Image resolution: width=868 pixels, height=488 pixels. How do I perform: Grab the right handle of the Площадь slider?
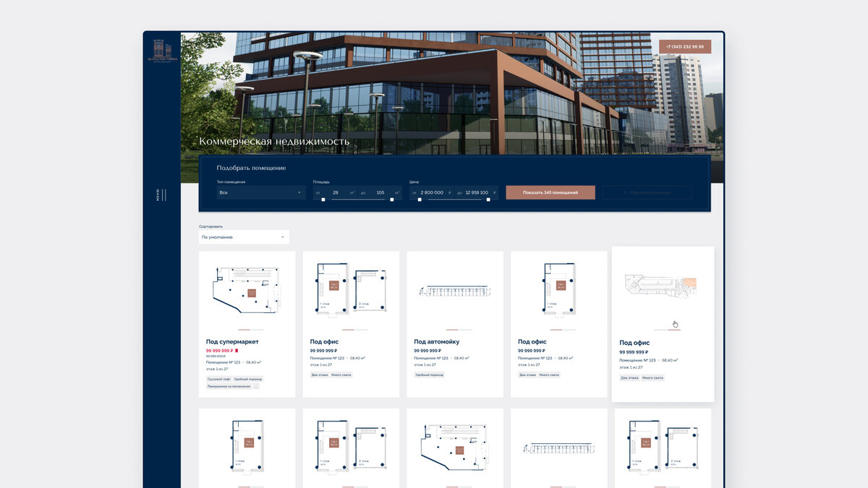392,200
